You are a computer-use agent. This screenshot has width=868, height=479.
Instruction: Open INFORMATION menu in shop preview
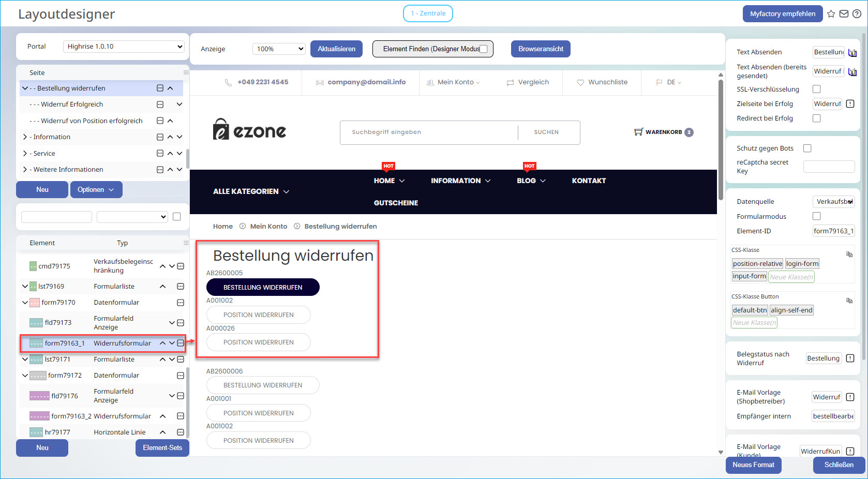pos(460,181)
